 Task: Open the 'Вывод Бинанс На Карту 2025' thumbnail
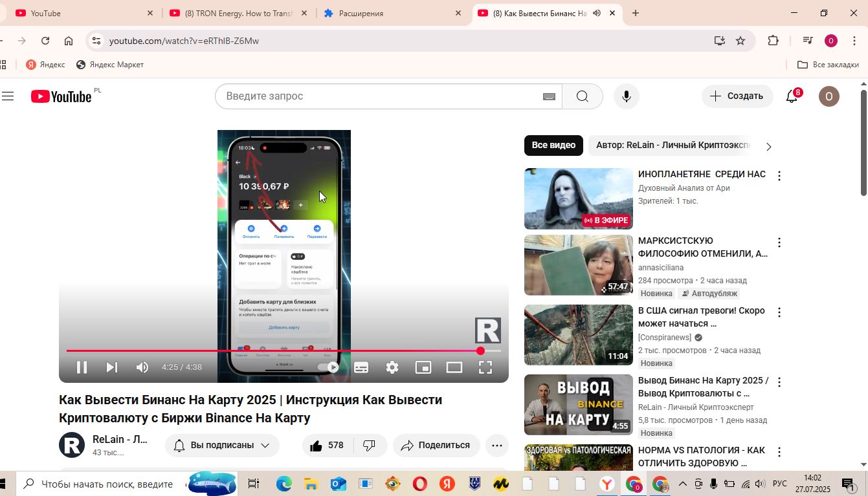579,405
